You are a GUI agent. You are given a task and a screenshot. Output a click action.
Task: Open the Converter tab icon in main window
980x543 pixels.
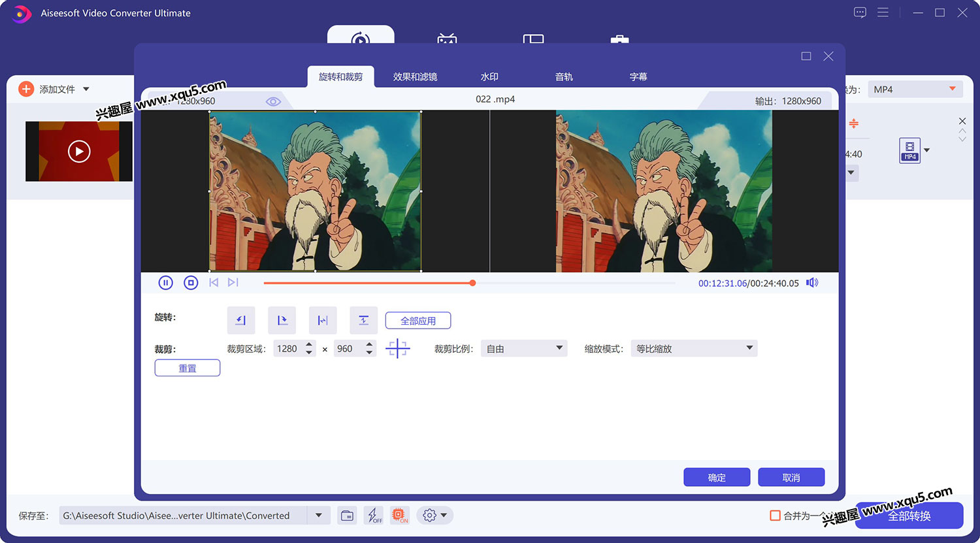(361, 36)
